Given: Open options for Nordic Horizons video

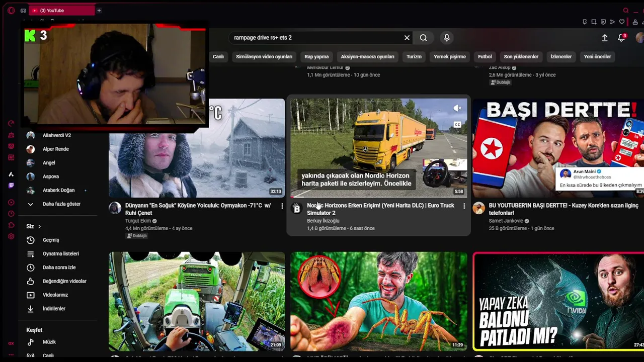Looking at the screenshot, I should pyautogui.click(x=464, y=206).
